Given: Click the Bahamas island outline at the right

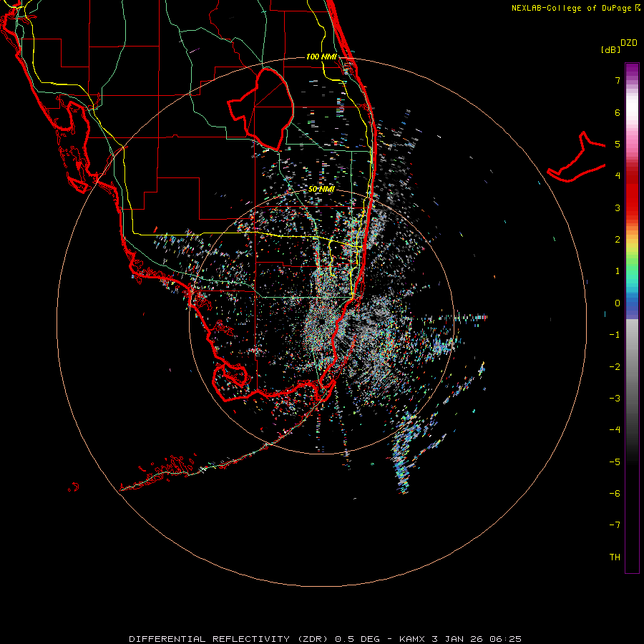Looking at the screenshot, I should [577, 157].
